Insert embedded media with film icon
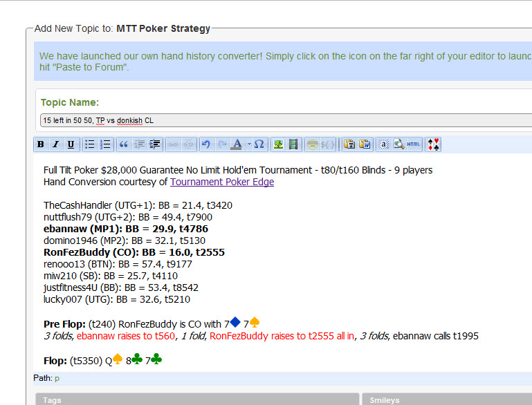The height and width of the screenshot is (405, 532). [293, 144]
